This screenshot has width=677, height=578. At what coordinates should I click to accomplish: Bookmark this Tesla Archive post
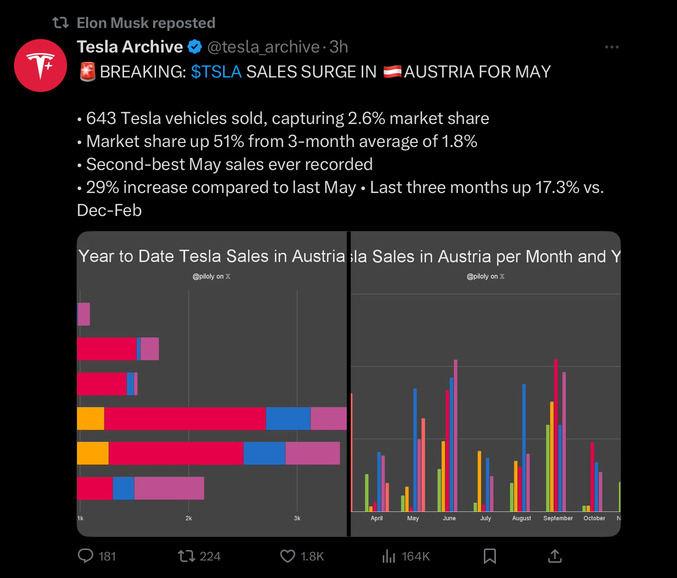pyautogui.click(x=490, y=555)
